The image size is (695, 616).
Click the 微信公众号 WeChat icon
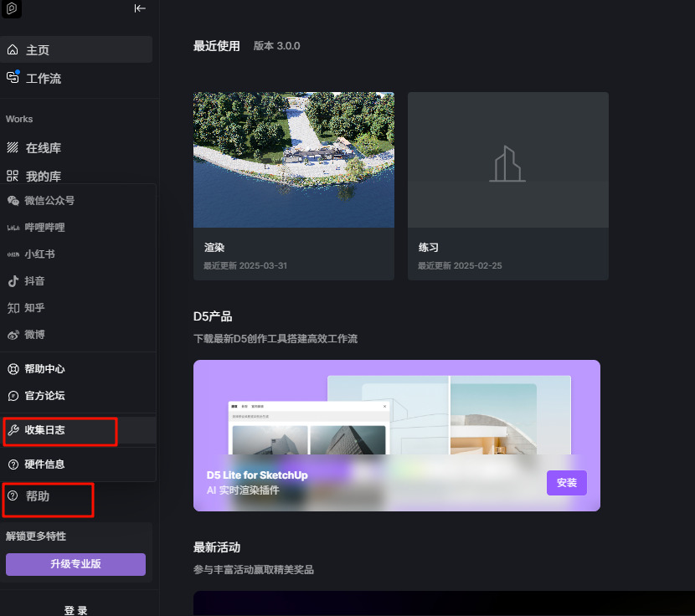pos(13,201)
